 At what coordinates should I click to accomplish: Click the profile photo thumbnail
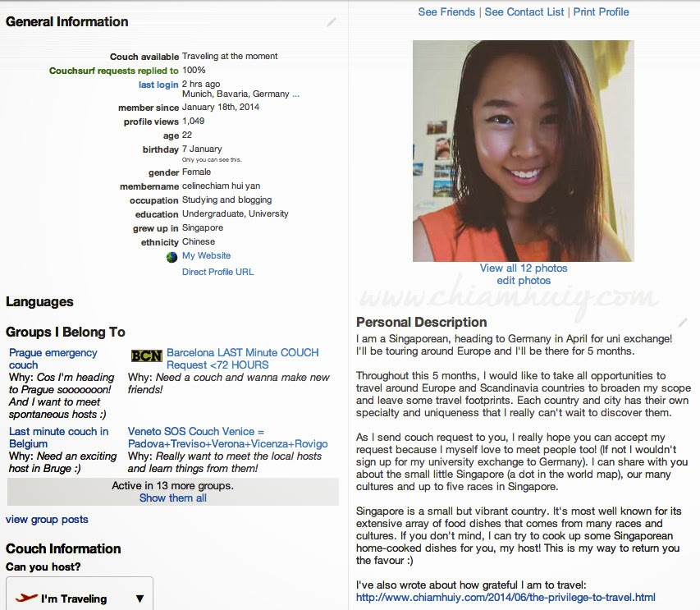point(524,151)
